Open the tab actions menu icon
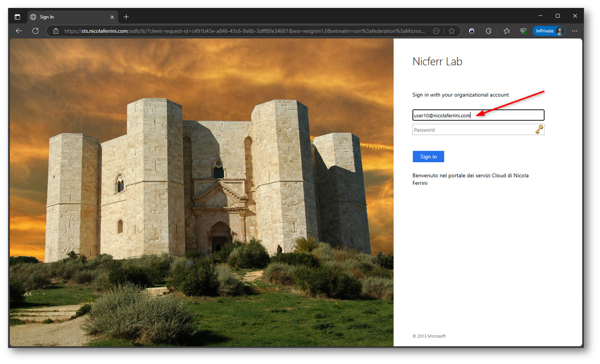 pos(17,17)
